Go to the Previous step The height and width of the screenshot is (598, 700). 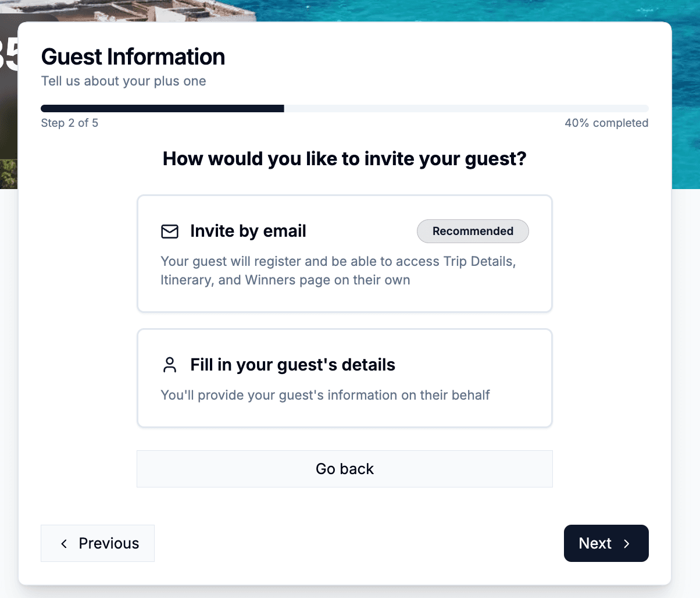[x=98, y=543]
